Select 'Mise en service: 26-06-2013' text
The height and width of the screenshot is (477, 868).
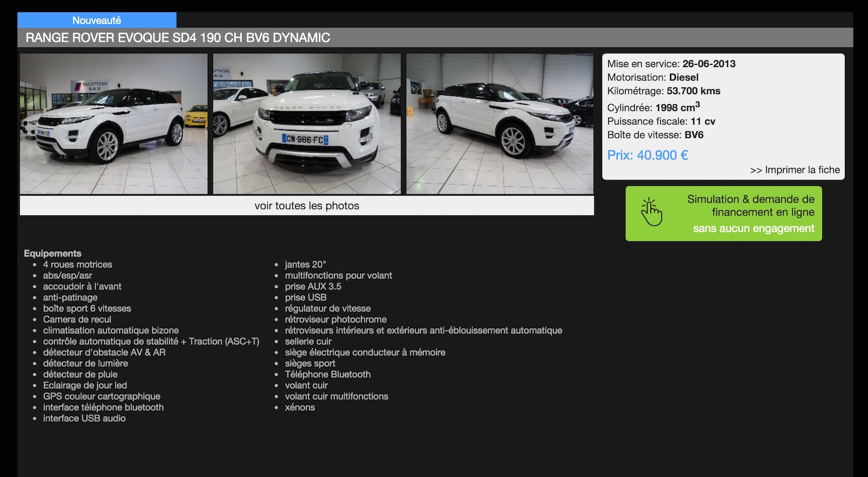671,64
